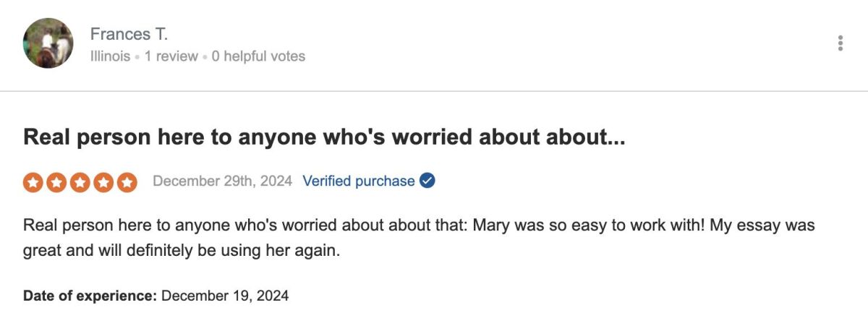Image resolution: width=868 pixels, height=318 pixels.
Task: Click the "Date of experience:" label
Action: [x=90, y=296]
